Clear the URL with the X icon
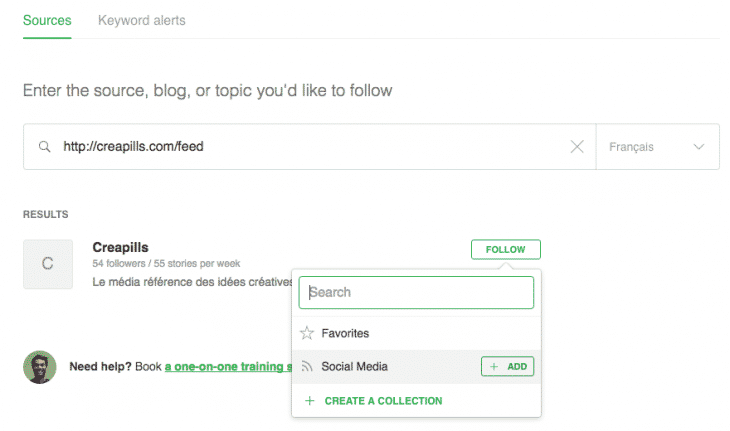This screenshot has width=730, height=431. tap(577, 147)
